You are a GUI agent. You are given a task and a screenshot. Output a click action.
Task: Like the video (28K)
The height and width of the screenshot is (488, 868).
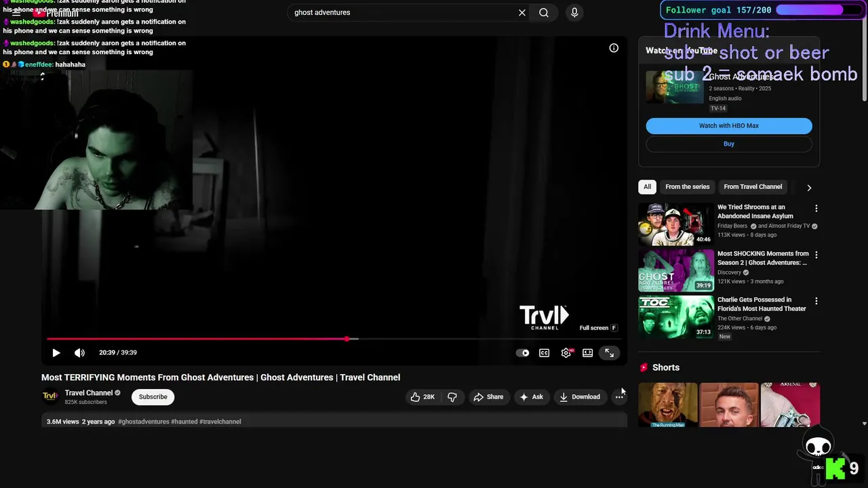click(423, 397)
